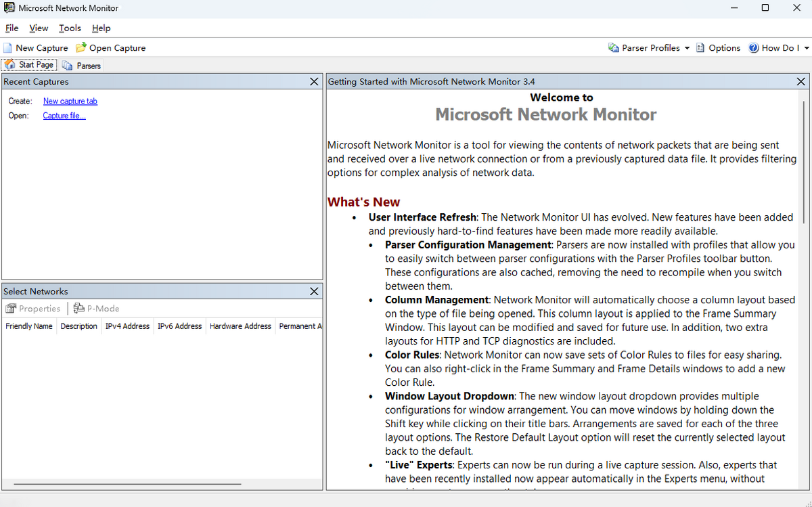This screenshot has width=812, height=507.
Task: Open the View menu
Action: pyautogui.click(x=39, y=28)
